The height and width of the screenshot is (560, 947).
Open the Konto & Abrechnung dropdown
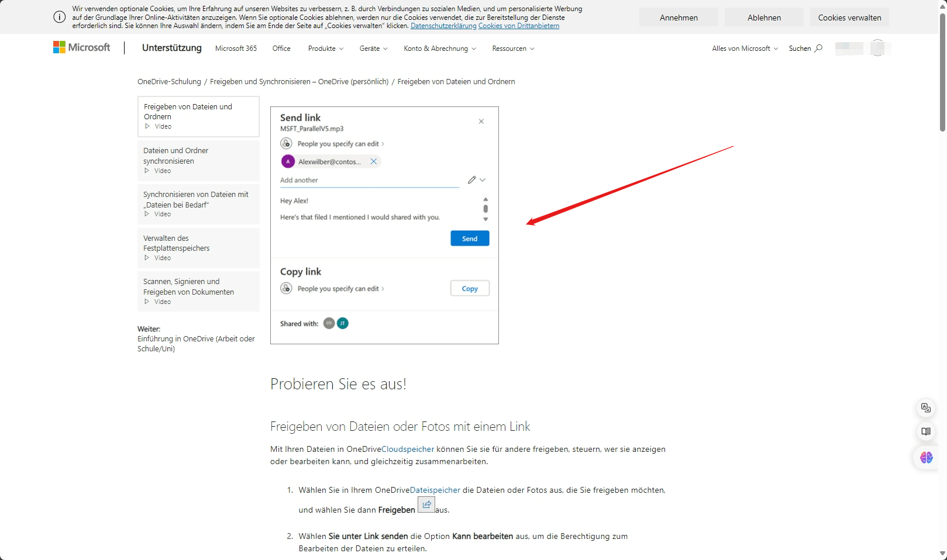click(440, 49)
